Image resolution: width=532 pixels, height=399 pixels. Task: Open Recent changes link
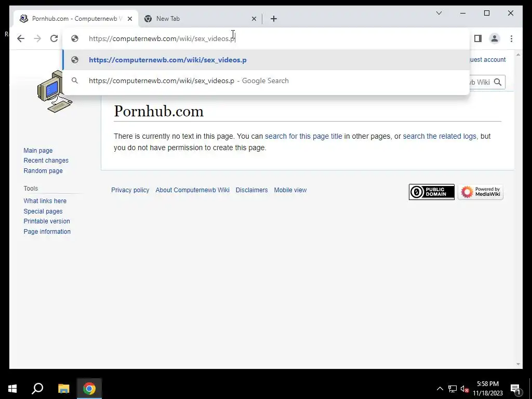tap(46, 161)
